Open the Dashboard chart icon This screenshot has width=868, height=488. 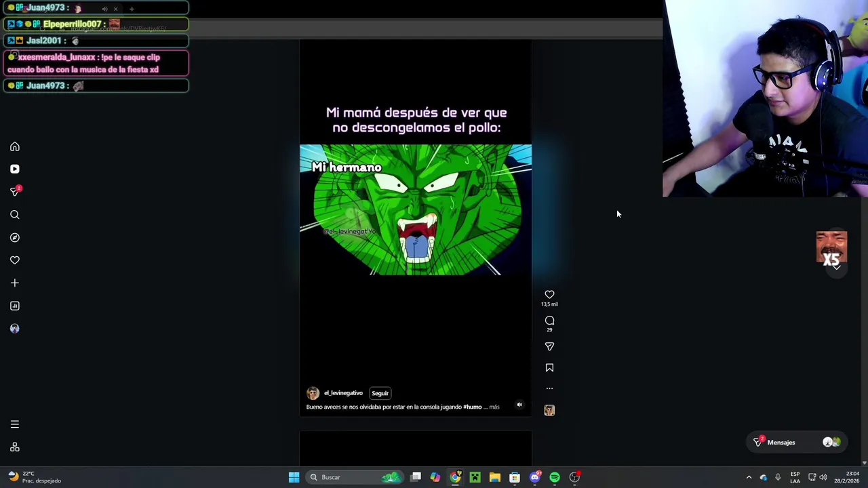(x=15, y=306)
